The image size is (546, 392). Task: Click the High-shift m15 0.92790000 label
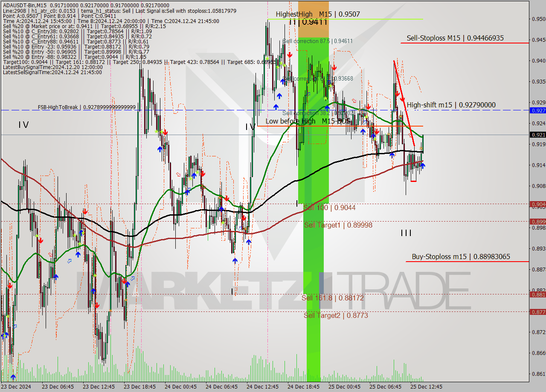(451, 105)
